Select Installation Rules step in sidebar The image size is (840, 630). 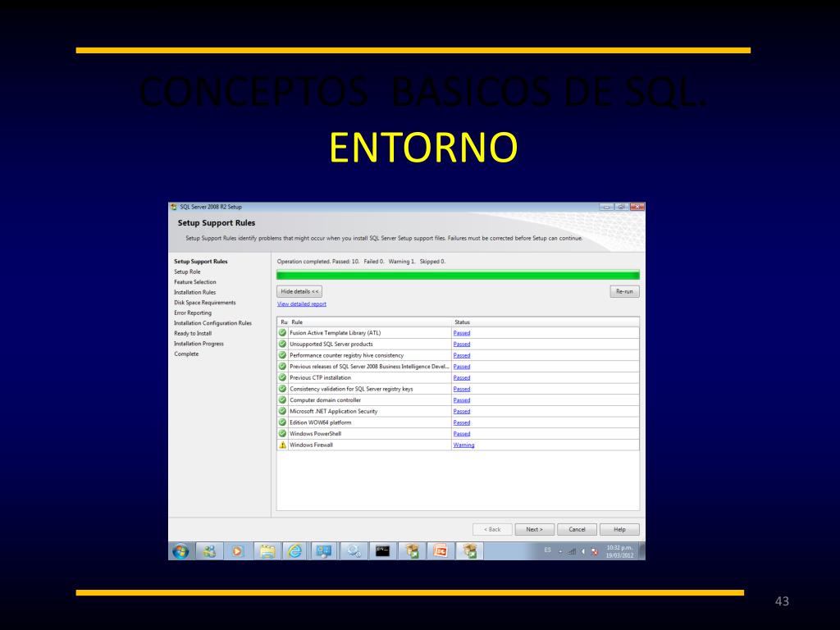[194, 292]
